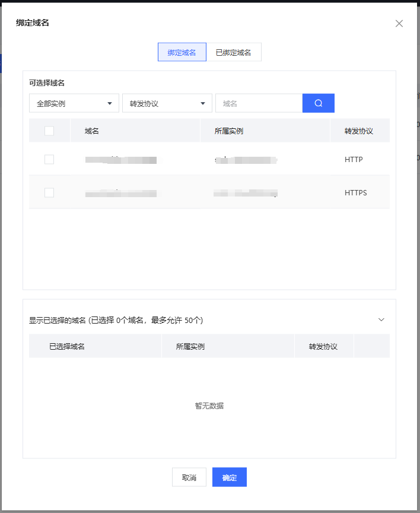Viewport: 420px width, 513px height.
Task: Check the HTTP domain row checkbox
Action: click(49, 160)
